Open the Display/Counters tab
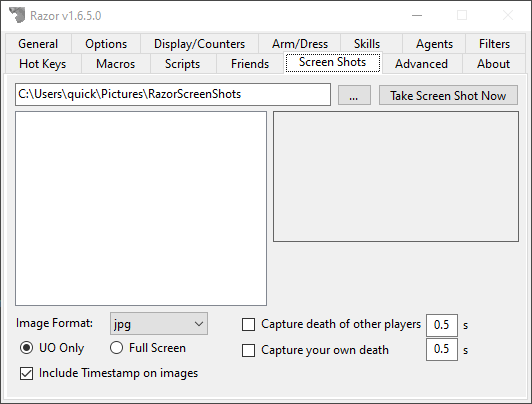Screen dimensions: 532x404 199,44
